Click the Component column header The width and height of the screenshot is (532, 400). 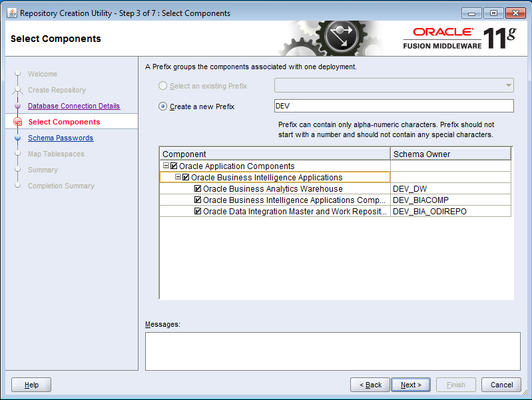coord(275,154)
